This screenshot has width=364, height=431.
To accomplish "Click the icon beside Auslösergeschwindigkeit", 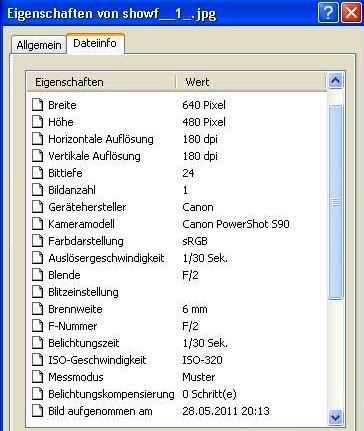I will 38,258.
